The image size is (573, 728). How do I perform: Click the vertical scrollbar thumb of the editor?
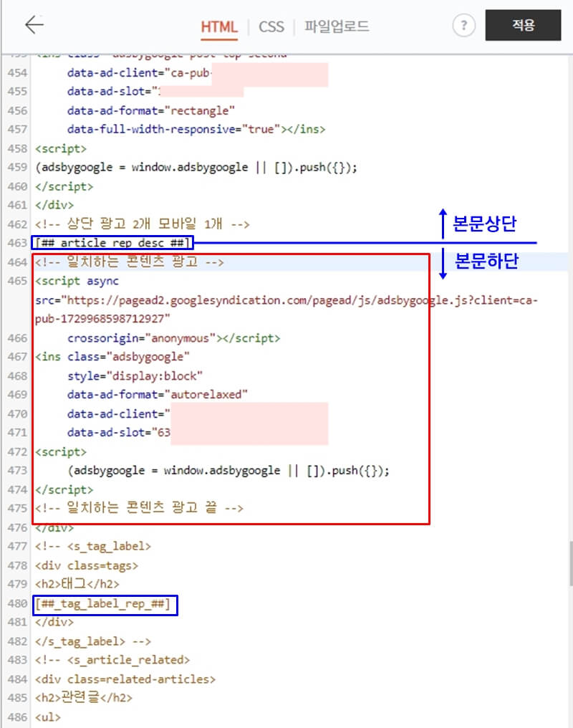click(x=570, y=563)
